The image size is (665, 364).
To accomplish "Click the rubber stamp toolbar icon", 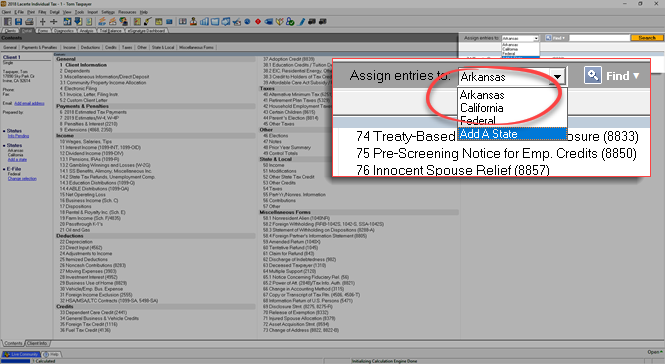I will [x=193, y=21].
